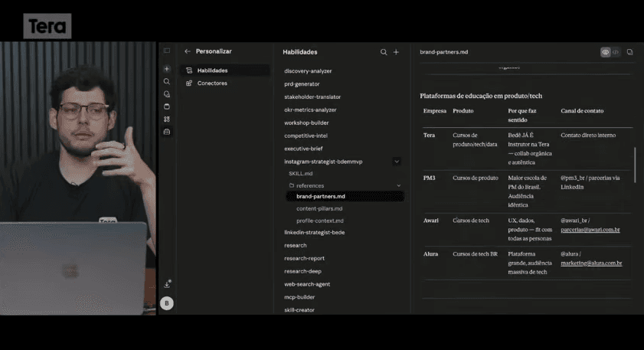Click the preview pane scrollbar

pos(635,165)
